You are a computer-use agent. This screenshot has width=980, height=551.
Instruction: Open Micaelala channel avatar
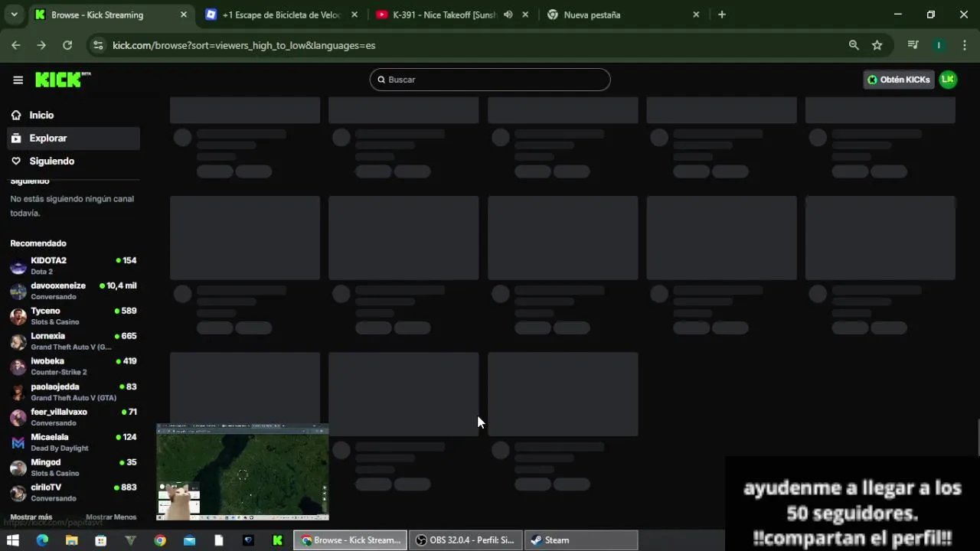tap(18, 443)
